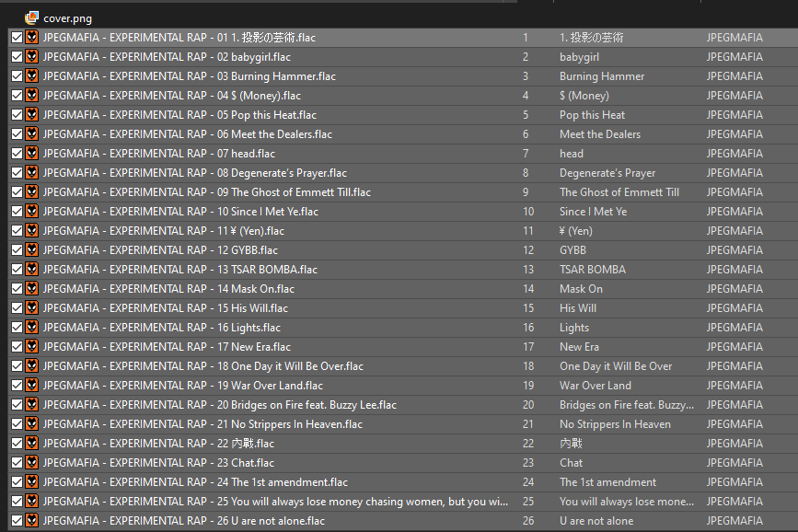Click title cell 'Lights'
The width and height of the screenshot is (798, 532).
point(574,328)
